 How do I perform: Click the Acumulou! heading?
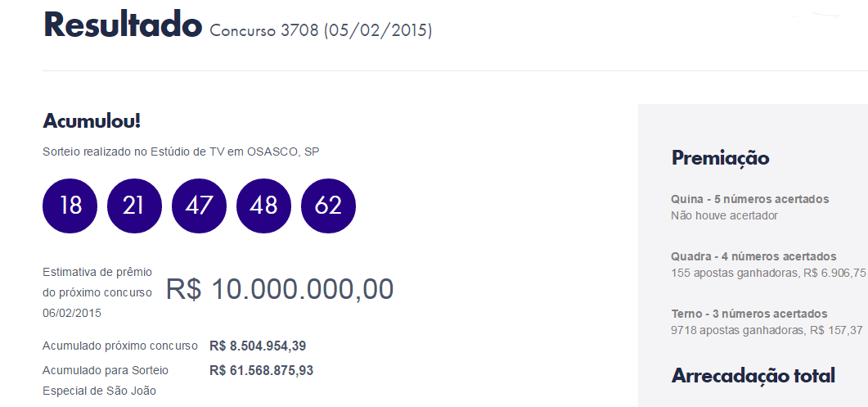[92, 121]
